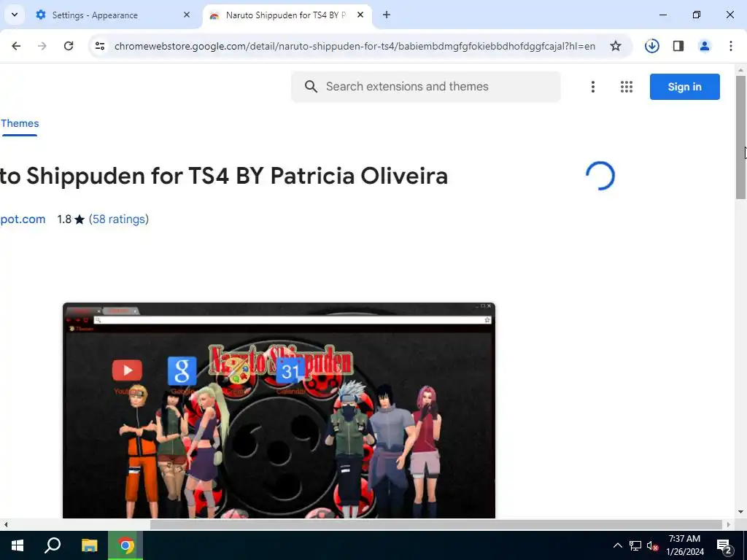Click the vertical page scrollbar thumb
Screen dimensions: 747x560
tap(740, 137)
